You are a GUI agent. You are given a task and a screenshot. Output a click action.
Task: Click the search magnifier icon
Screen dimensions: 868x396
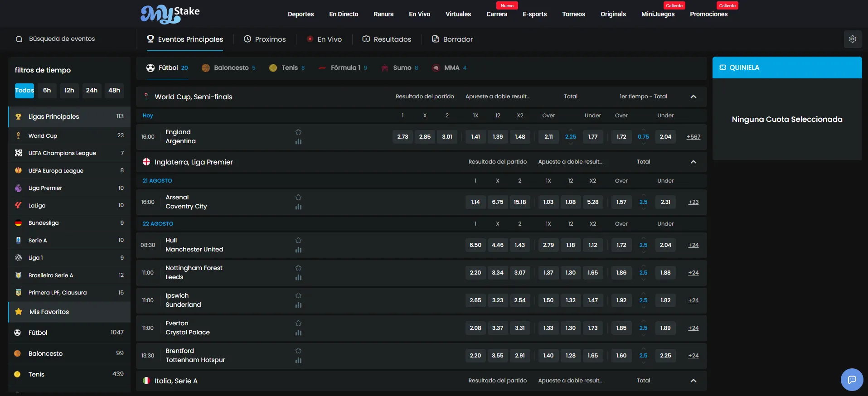click(x=19, y=39)
